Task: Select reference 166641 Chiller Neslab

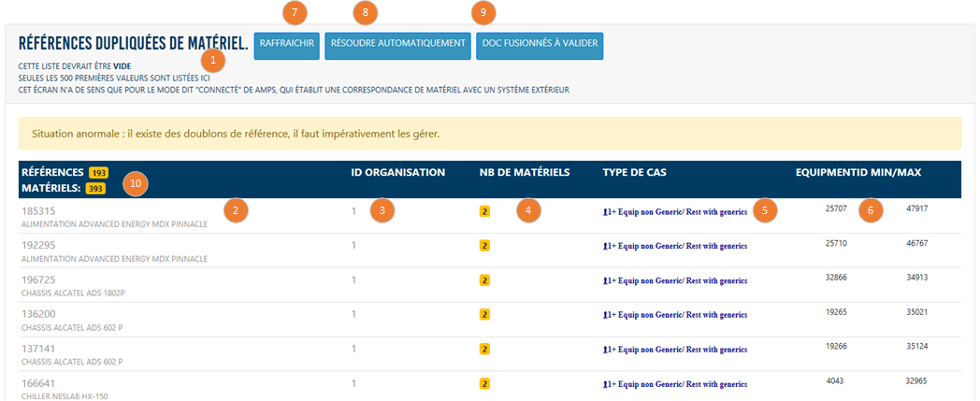Action: coord(38,382)
